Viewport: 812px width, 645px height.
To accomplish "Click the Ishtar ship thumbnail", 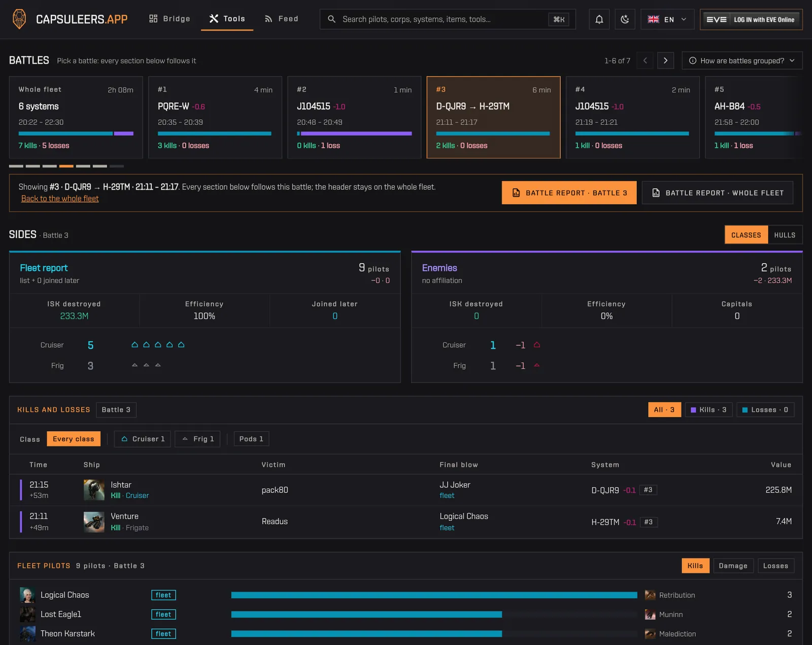I will point(94,490).
